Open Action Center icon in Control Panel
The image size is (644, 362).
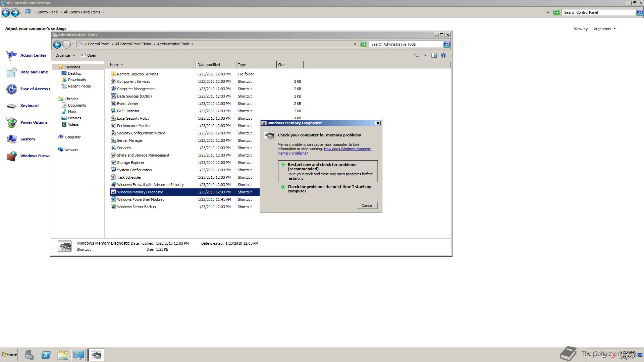[12, 55]
